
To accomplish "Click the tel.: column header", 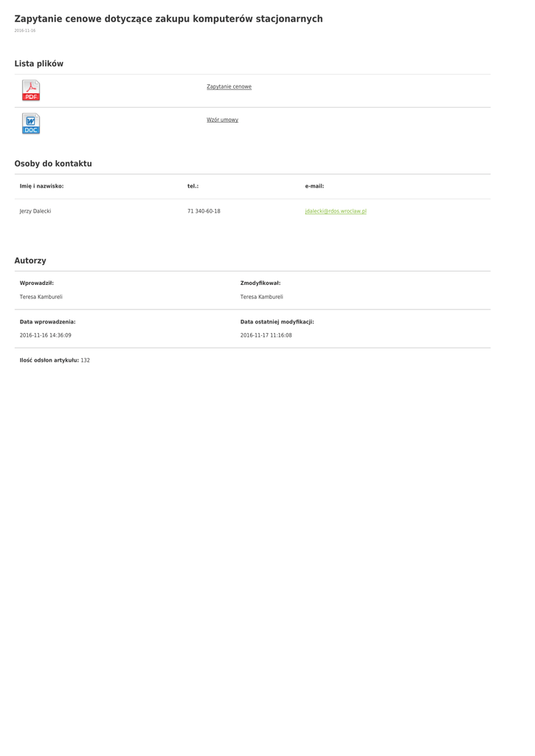I will pos(193,186).
